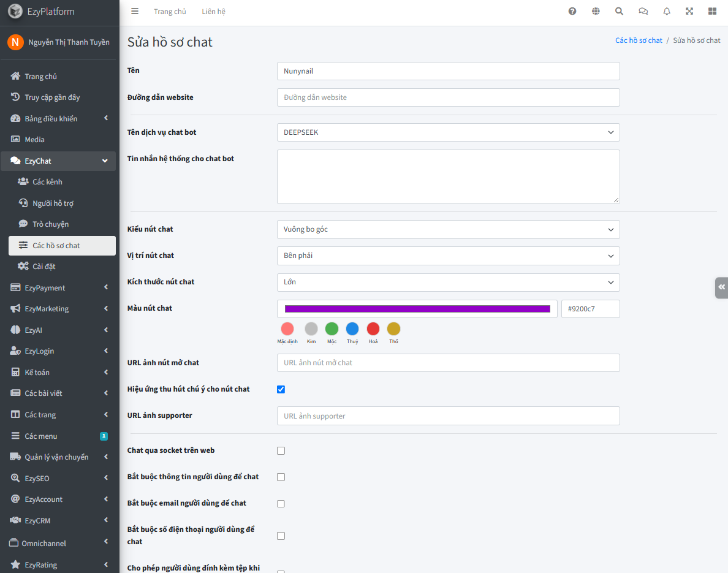Open the apps grid icon

point(712,11)
